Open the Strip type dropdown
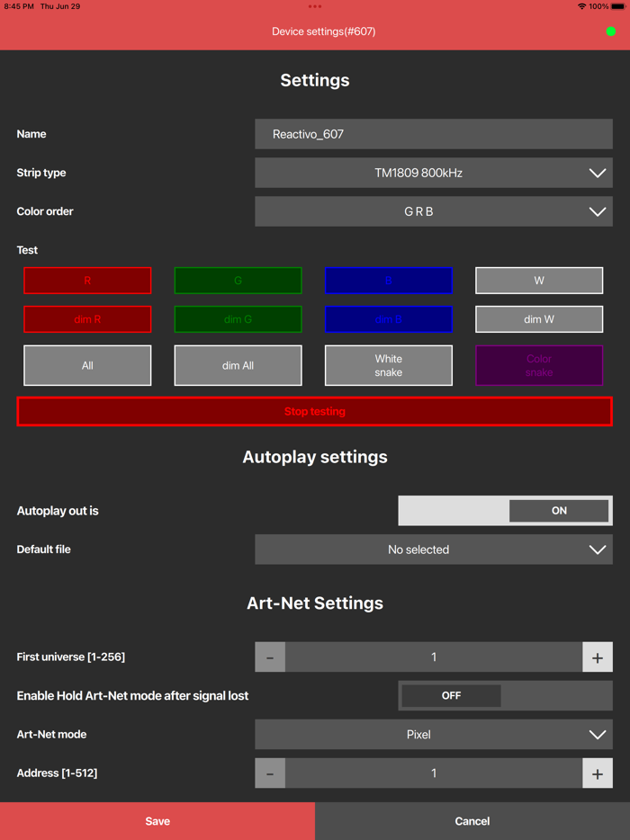The width and height of the screenshot is (630, 840). (434, 173)
